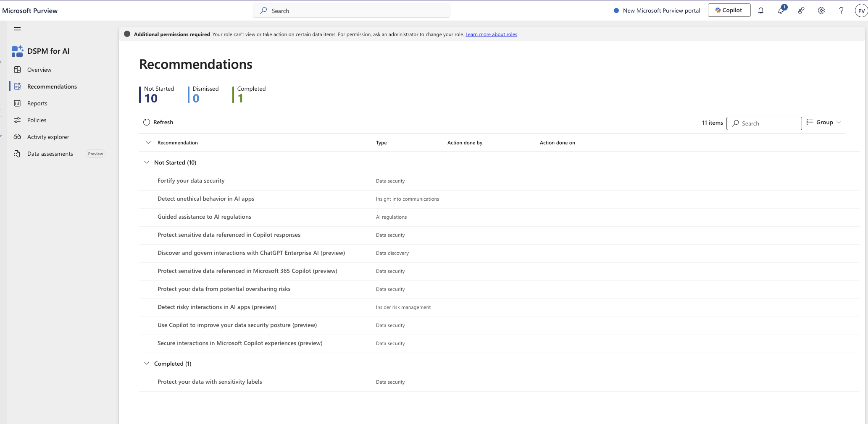Open the Learn more about roles link
The width and height of the screenshot is (868, 424).
pyautogui.click(x=491, y=34)
